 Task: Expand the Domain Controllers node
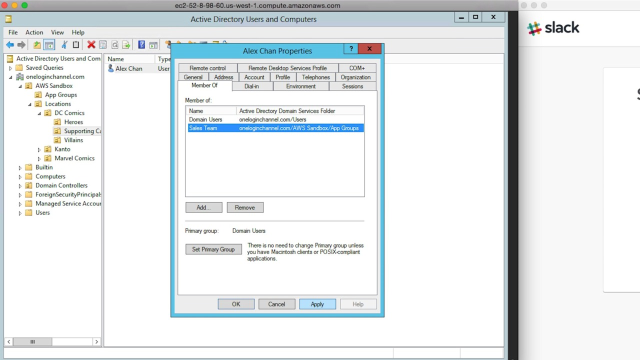click(x=20, y=186)
